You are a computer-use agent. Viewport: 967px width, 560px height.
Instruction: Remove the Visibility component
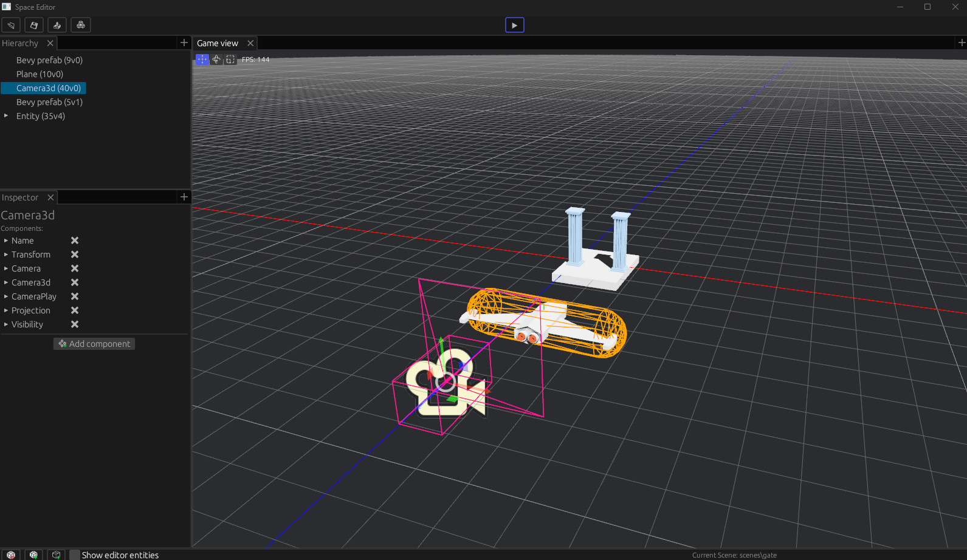(x=75, y=324)
